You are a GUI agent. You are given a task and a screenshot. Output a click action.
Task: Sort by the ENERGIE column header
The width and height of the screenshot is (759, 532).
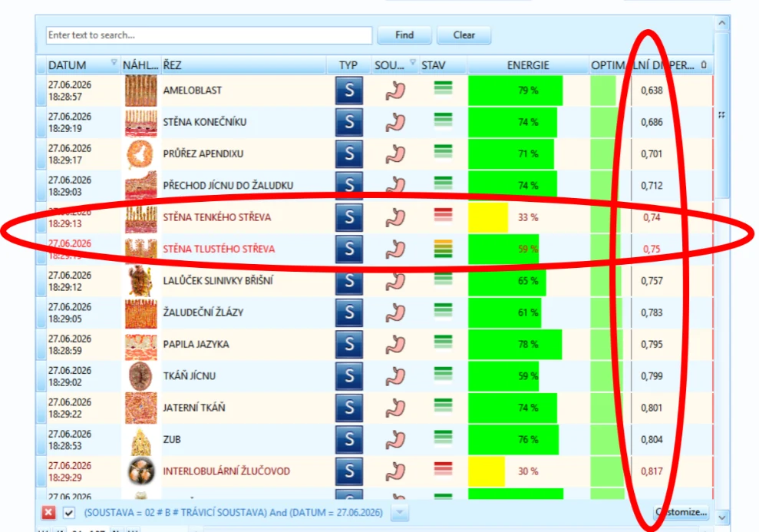[x=528, y=64]
